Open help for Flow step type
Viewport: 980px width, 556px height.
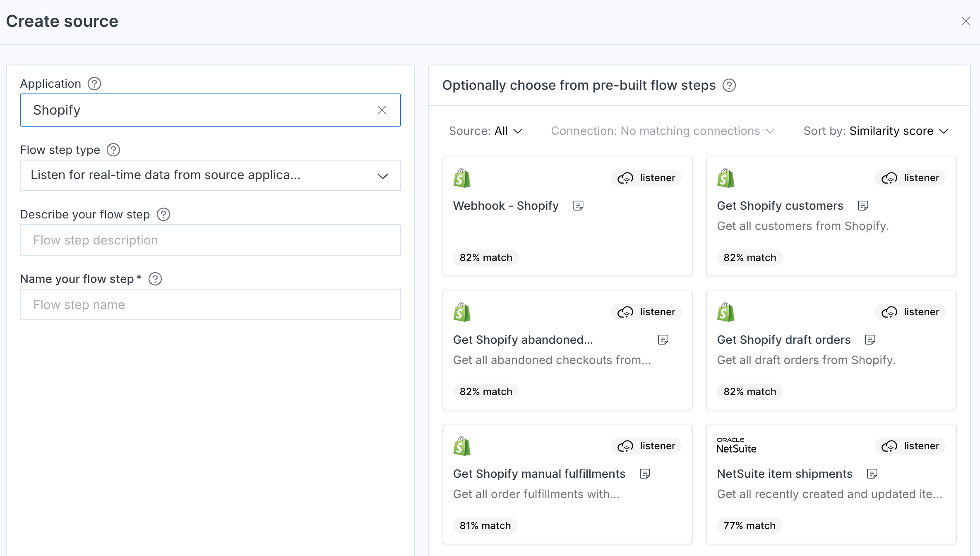[x=113, y=150]
